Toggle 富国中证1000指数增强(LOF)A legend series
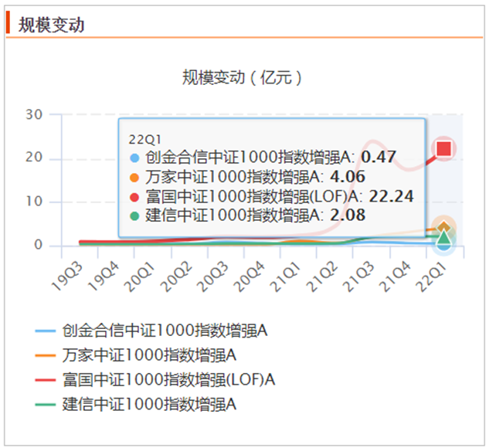 click(x=155, y=380)
